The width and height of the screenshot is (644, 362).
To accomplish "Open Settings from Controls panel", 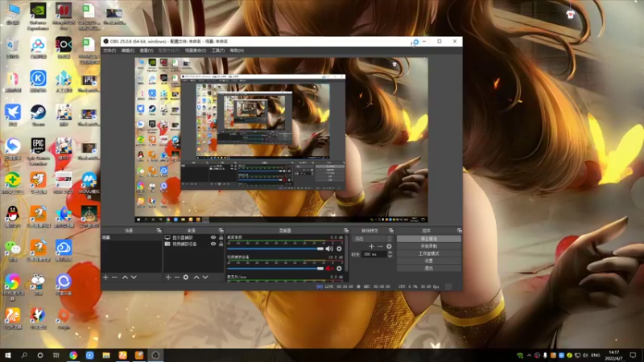I will pos(429,261).
